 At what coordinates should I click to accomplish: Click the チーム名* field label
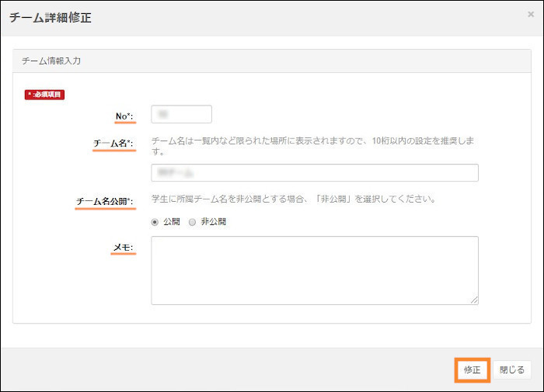[113, 144]
